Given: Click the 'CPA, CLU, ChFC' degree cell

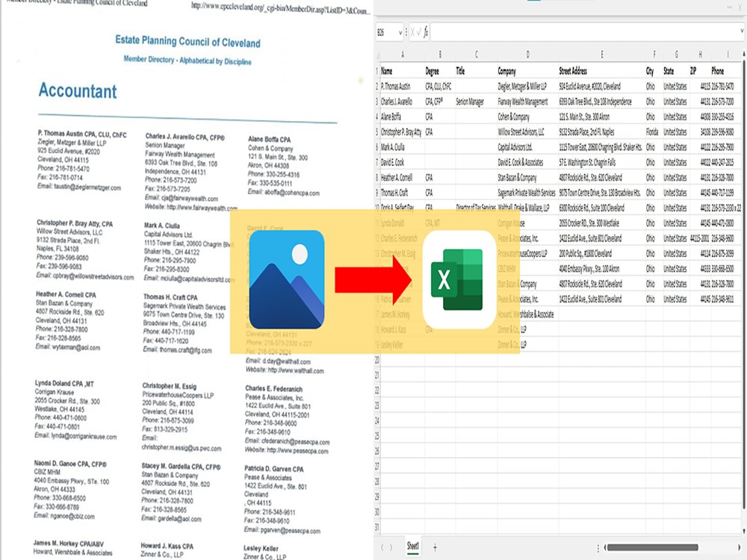Looking at the screenshot, I should [x=440, y=86].
